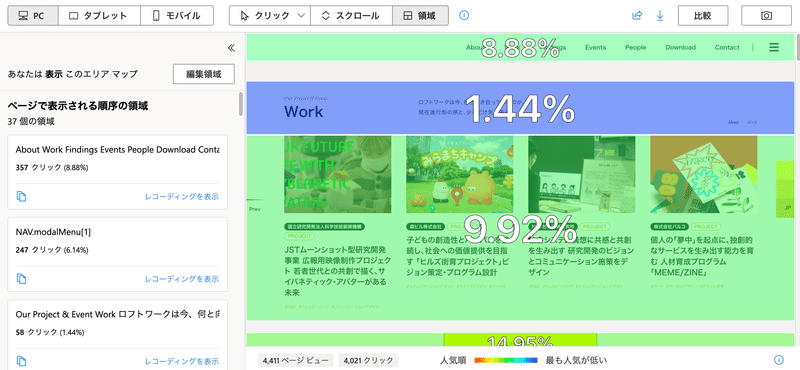Click the Events link in page preview
This screenshot has height=370, width=800.
click(595, 47)
